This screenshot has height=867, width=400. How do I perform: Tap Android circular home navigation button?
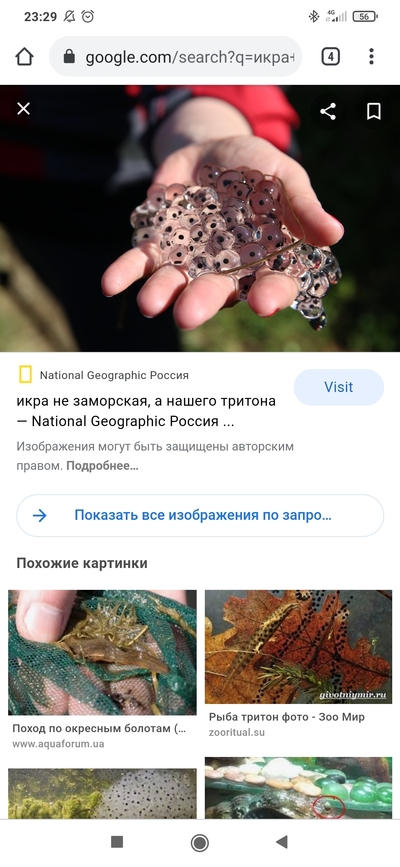click(x=200, y=843)
